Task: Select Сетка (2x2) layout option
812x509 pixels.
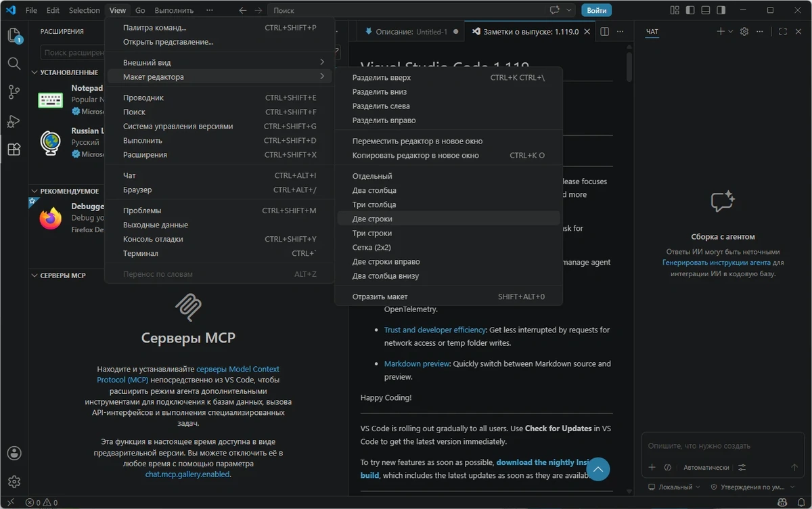Action: 449,247
